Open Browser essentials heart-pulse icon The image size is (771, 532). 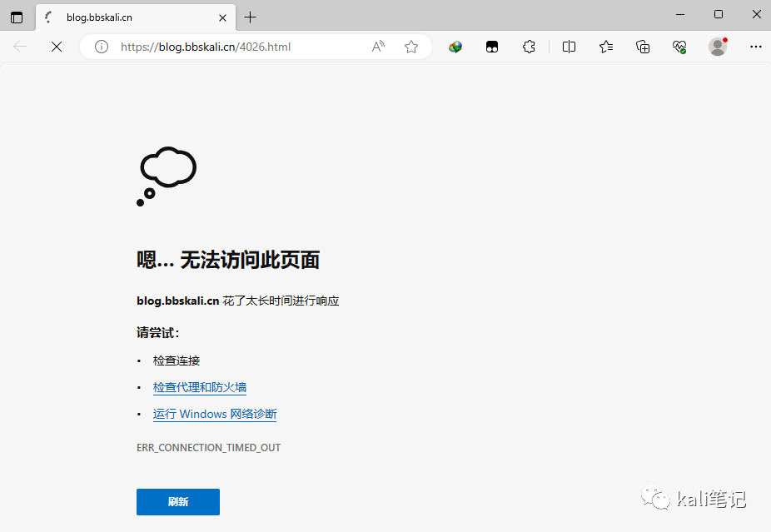tap(679, 47)
